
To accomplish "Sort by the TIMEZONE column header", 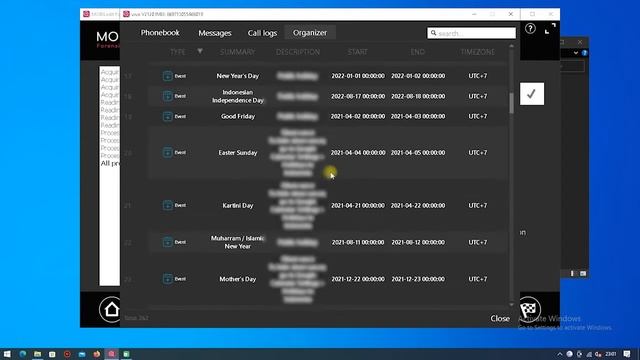I will (x=478, y=52).
